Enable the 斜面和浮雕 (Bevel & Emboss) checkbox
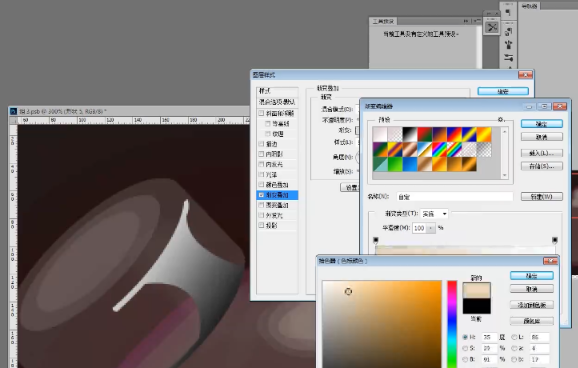This screenshot has width=578, height=368. [x=261, y=113]
